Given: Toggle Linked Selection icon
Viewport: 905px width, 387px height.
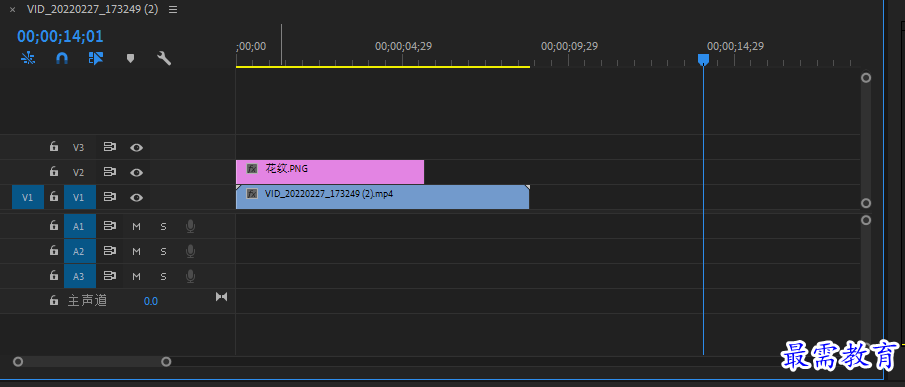Looking at the screenshot, I should tap(96, 58).
